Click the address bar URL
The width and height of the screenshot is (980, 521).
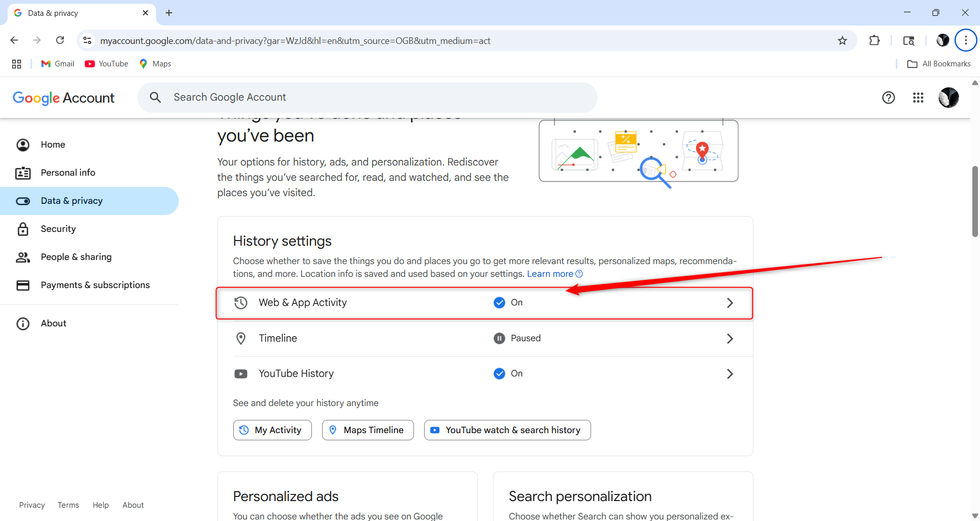coord(295,40)
